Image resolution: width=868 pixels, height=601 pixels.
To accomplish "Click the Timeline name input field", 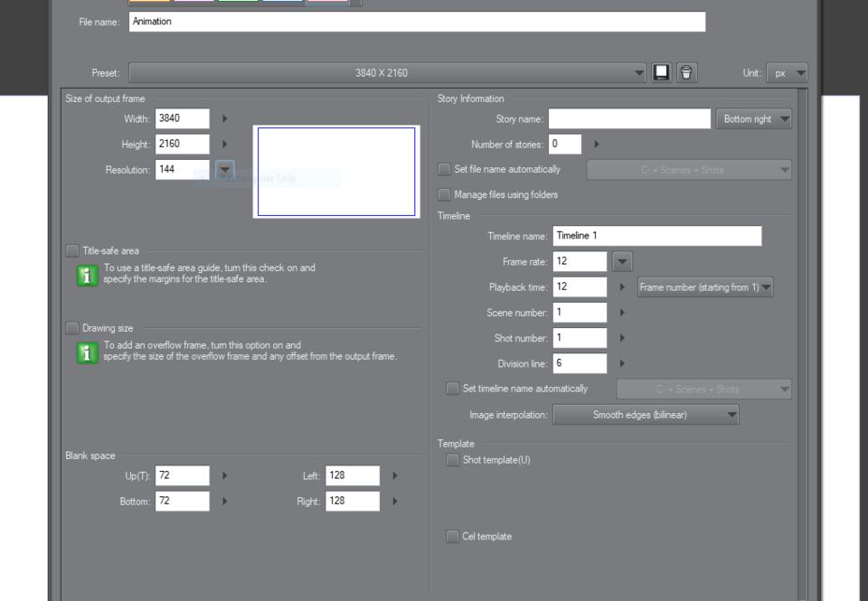I will (x=656, y=236).
